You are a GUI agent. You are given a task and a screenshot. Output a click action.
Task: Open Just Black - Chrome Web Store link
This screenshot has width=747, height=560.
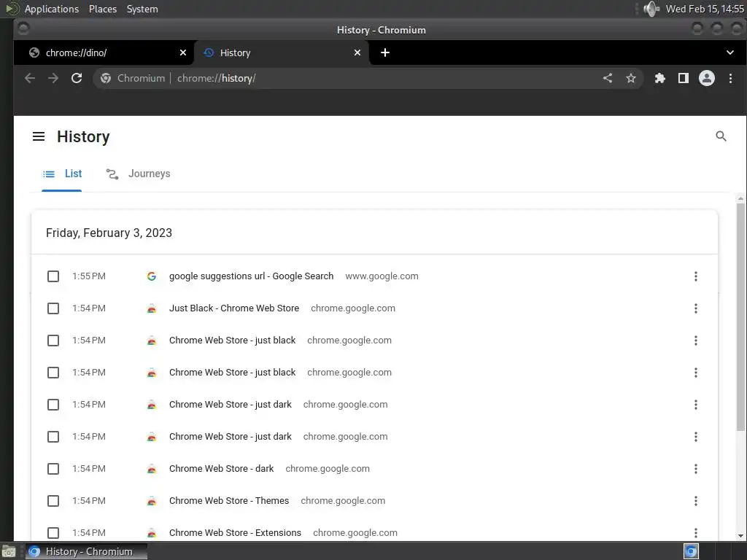pyautogui.click(x=234, y=308)
